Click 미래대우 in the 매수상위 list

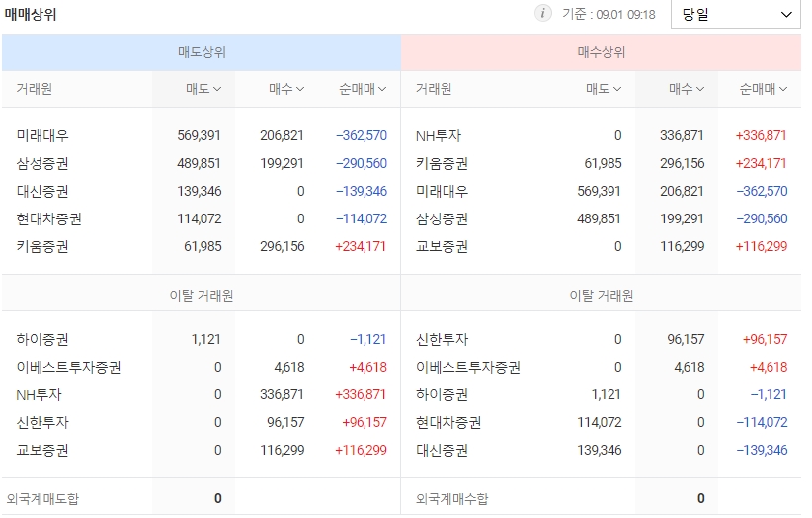[442, 191]
